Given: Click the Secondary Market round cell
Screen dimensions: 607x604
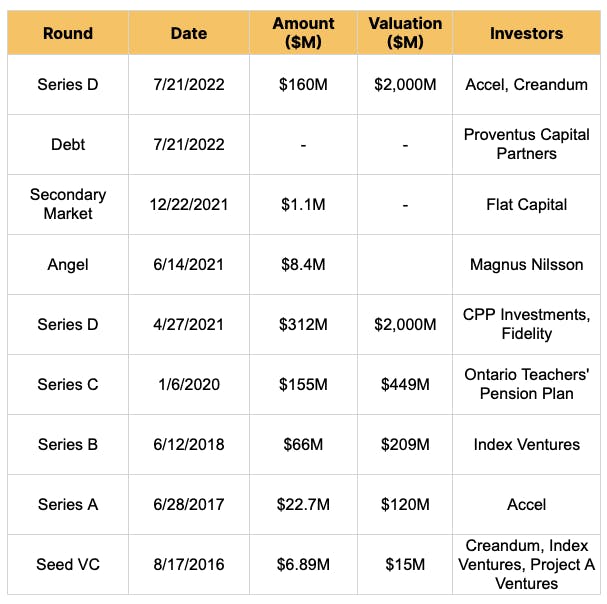Looking at the screenshot, I should (68, 204).
